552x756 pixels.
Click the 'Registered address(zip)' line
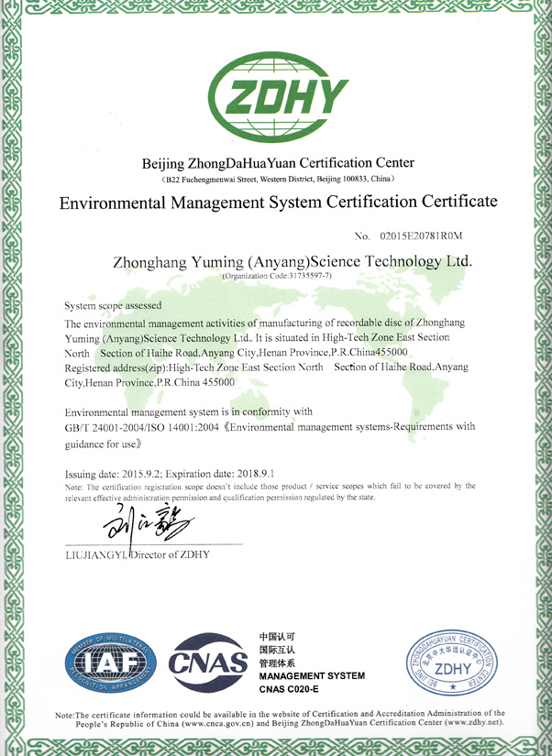[266, 367]
